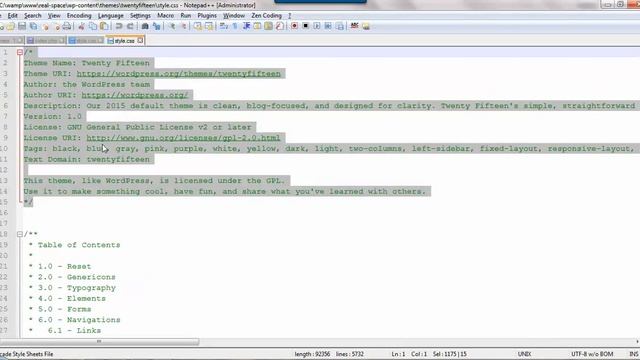Click the 'Ln : 1 Col : 1' status entry
The width and height of the screenshot is (640, 360).
tap(409, 354)
